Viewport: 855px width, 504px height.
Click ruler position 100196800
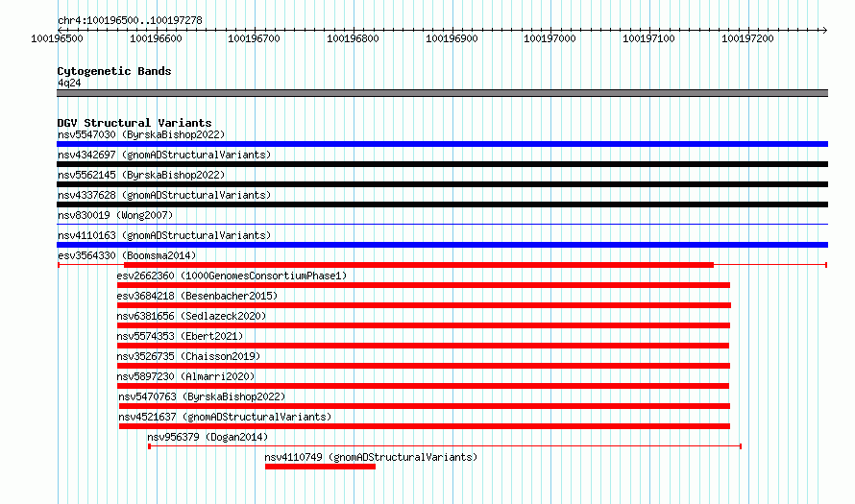point(353,38)
